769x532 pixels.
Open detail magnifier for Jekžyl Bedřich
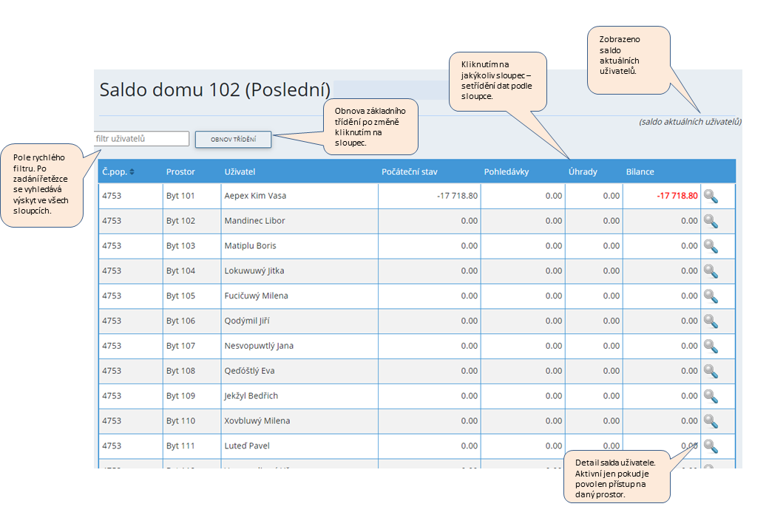(711, 396)
